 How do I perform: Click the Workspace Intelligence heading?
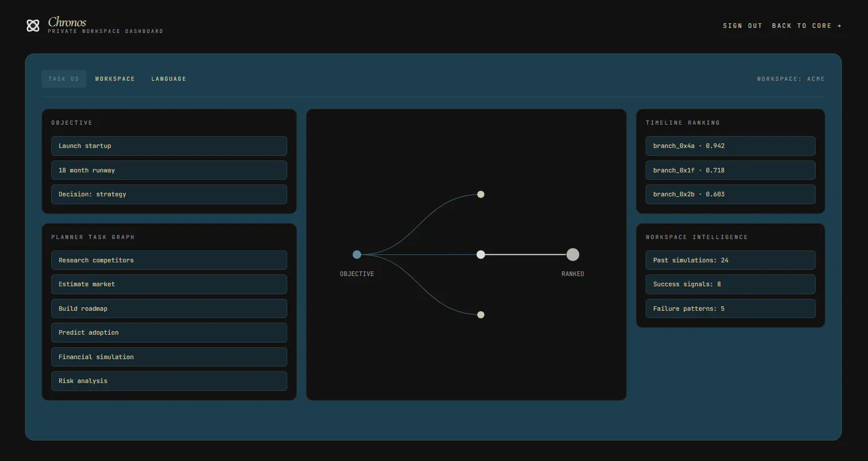coord(697,237)
